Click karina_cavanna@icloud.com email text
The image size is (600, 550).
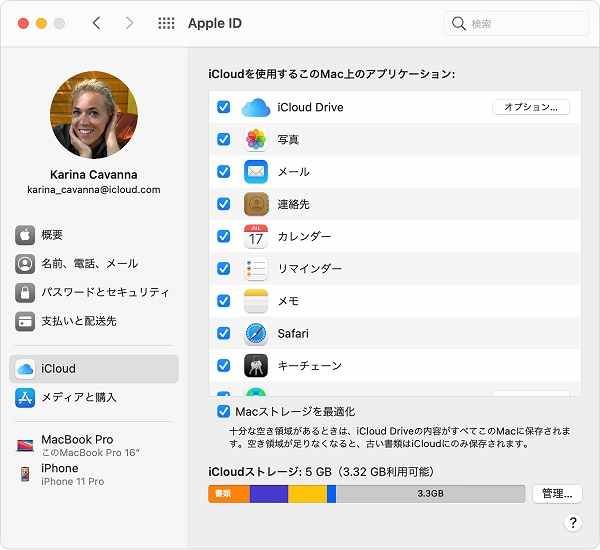tap(94, 190)
